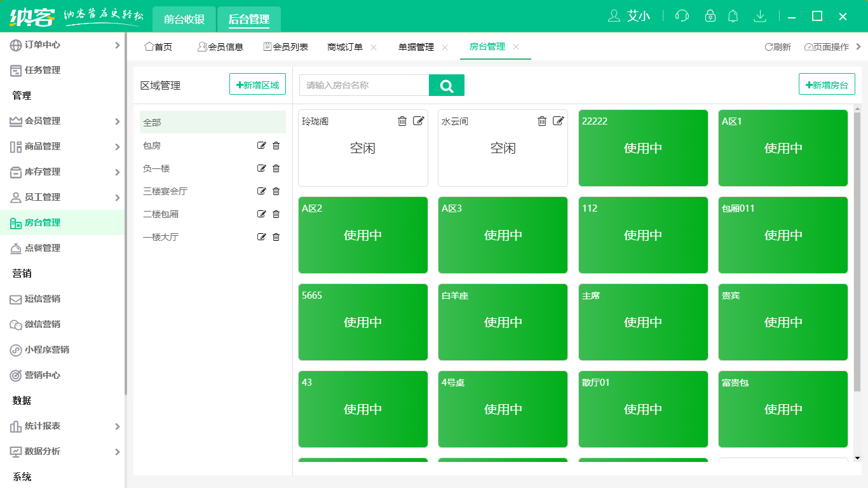Viewport: 868px width, 488px height.
Task: Switch to the 前台收银 tab
Action: (x=184, y=19)
